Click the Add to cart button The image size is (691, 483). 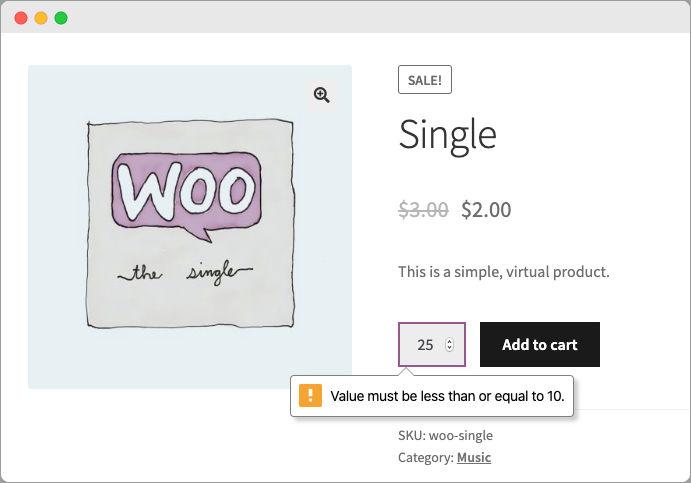click(540, 344)
